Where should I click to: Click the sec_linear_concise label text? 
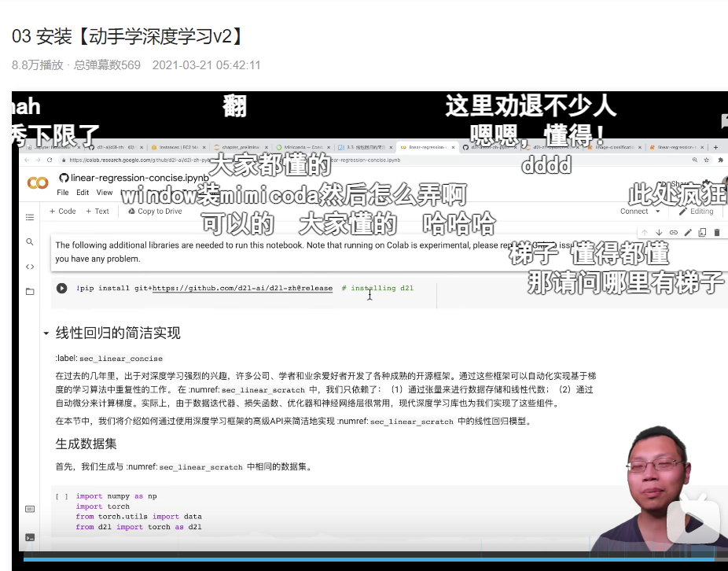point(121,359)
